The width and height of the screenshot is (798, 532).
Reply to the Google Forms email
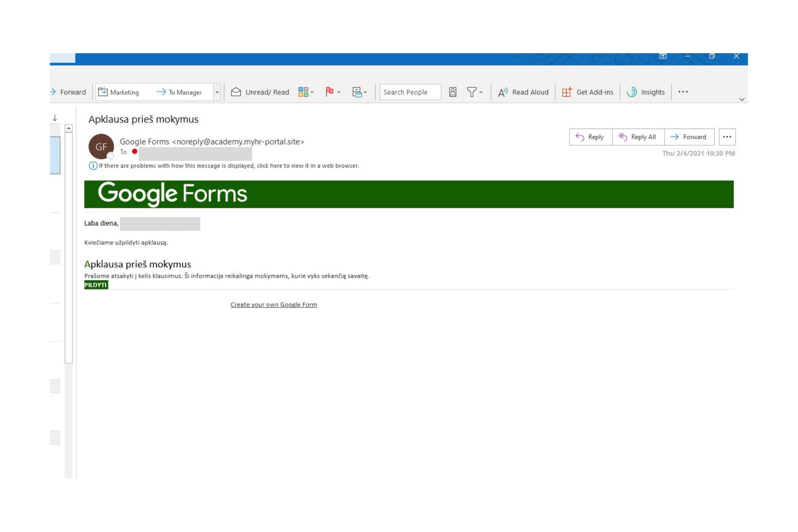pos(591,137)
